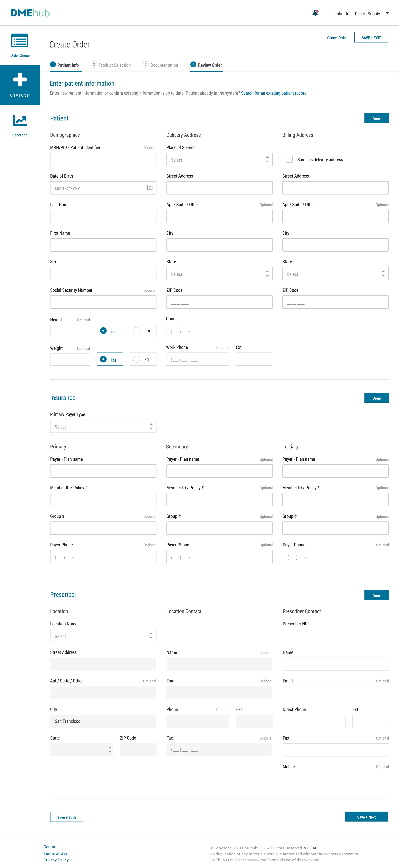The width and height of the screenshot is (399, 868).
Task: Click the Create Order plus icon
Action: point(20,80)
